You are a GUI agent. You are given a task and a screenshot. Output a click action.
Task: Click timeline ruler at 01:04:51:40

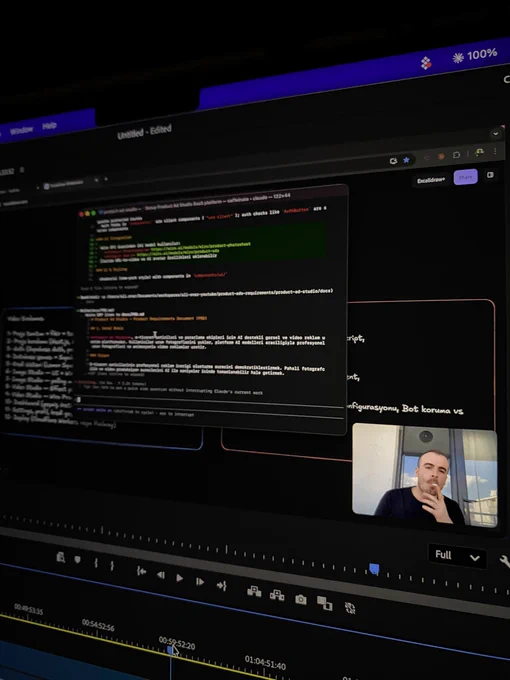pyautogui.click(x=265, y=663)
